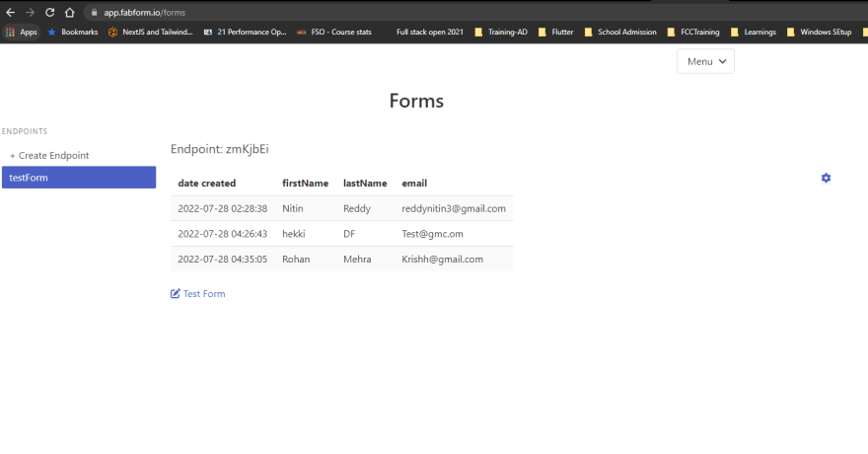This screenshot has width=868, height=454.
Task: Click the edit icon beside Test Form
Action: [x=175, y=293]
